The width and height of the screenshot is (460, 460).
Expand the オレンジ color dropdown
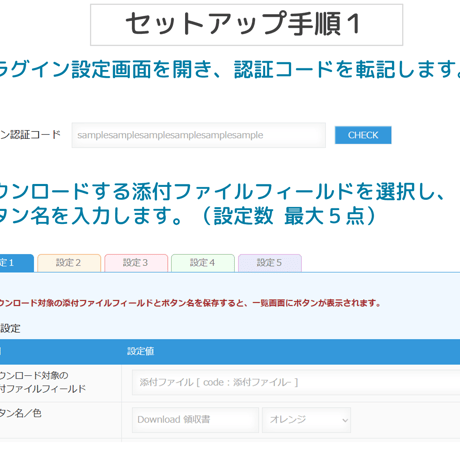[306, 420]
